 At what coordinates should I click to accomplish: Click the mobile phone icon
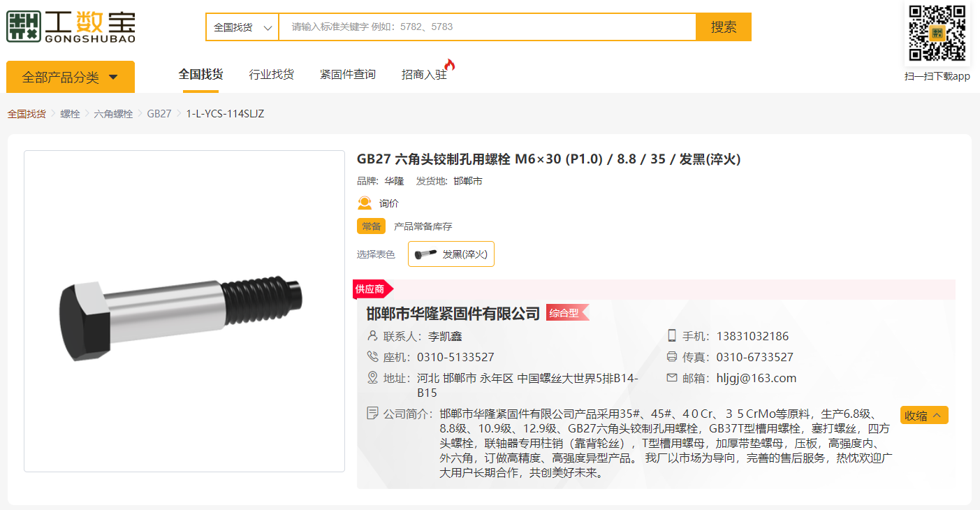672,336
